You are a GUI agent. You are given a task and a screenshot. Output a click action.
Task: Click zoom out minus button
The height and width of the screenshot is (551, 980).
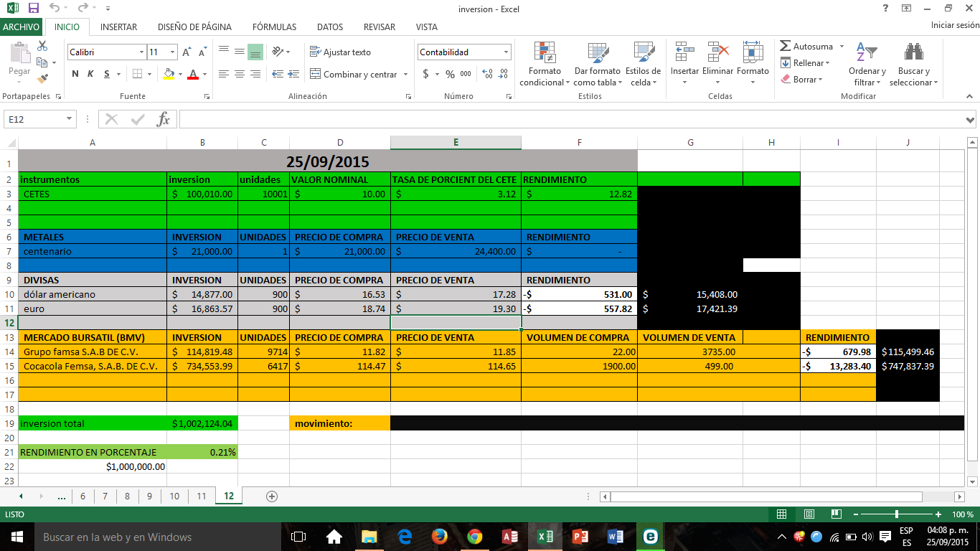click(x=854, y=514)
